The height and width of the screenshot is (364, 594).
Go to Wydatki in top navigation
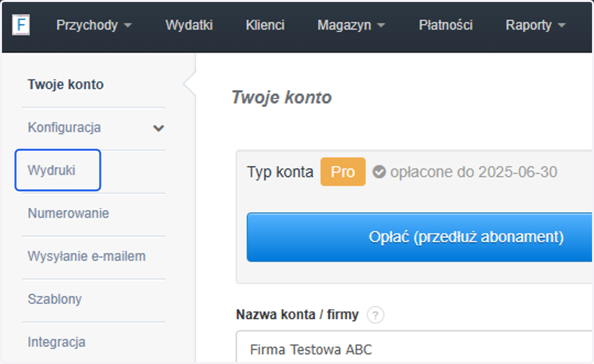[189, 25]
